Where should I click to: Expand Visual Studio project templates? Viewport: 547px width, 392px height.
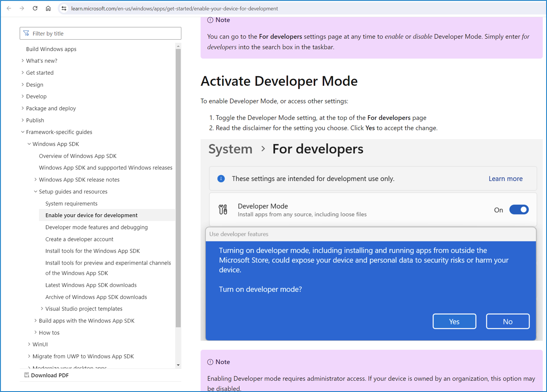tap(42, 309)
